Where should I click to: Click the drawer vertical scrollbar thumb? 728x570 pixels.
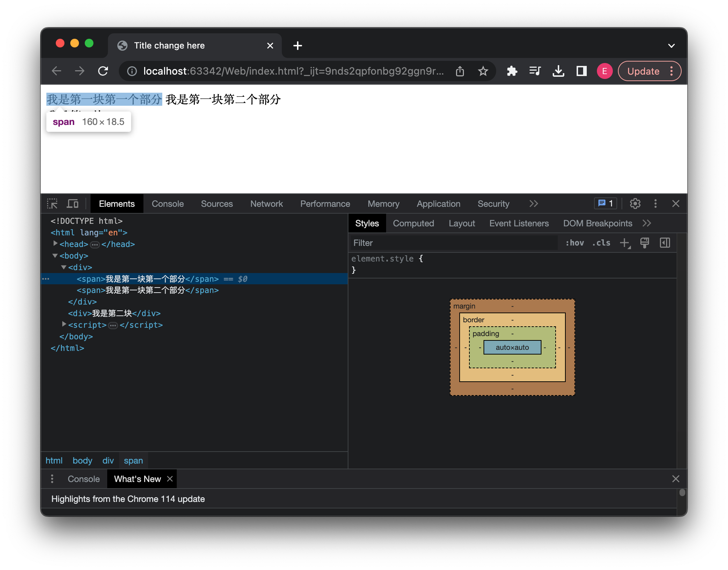click(x=682, y=493)
